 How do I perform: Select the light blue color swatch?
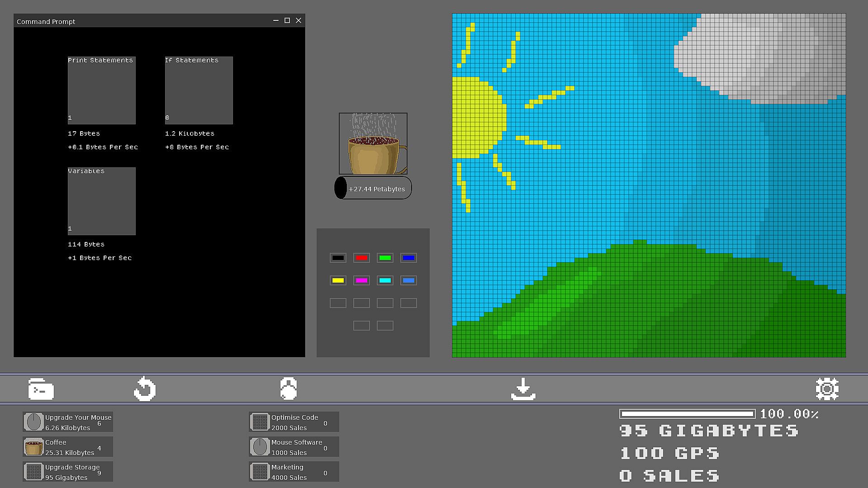pyautogui.click(x=408, y=280)
